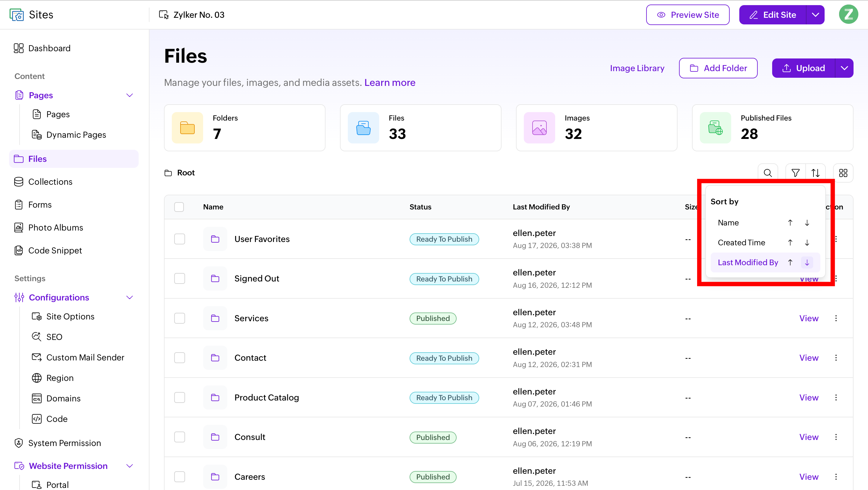Click the Zylker profile avatar

click(x=848, y=14)
